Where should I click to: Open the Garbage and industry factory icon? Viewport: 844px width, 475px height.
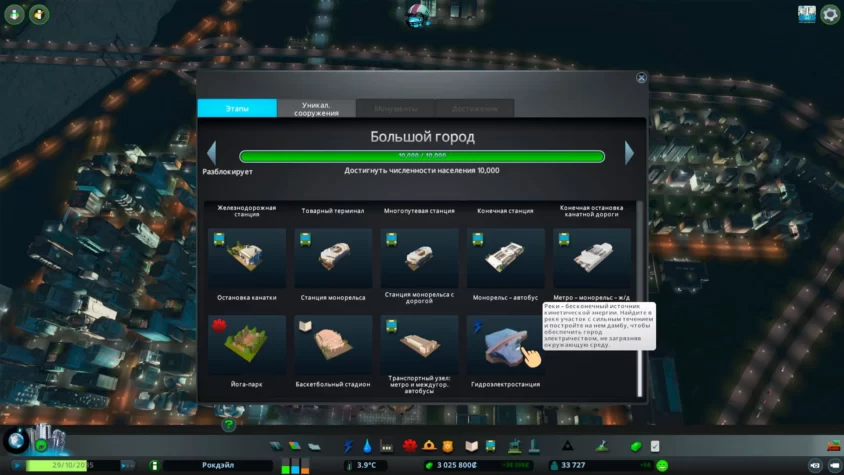point(386,446)
